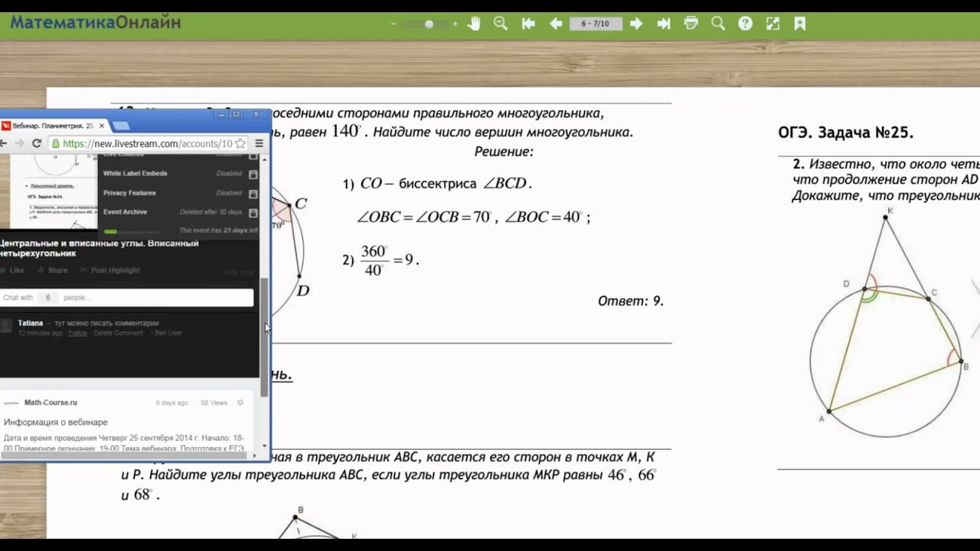Open the Chrome hamburger menu
Image resolution: width=980 pixels, height=551 pixels.
[x=259, y=143]
